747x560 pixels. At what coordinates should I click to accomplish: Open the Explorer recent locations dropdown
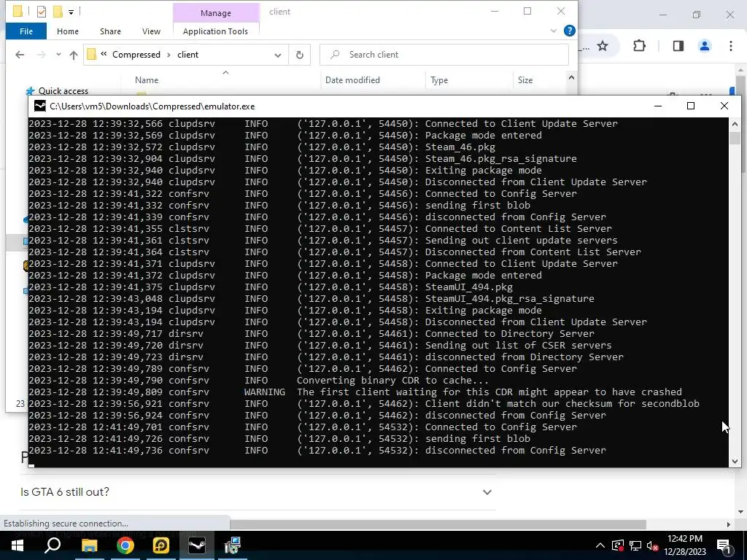[x=58, y=55]
